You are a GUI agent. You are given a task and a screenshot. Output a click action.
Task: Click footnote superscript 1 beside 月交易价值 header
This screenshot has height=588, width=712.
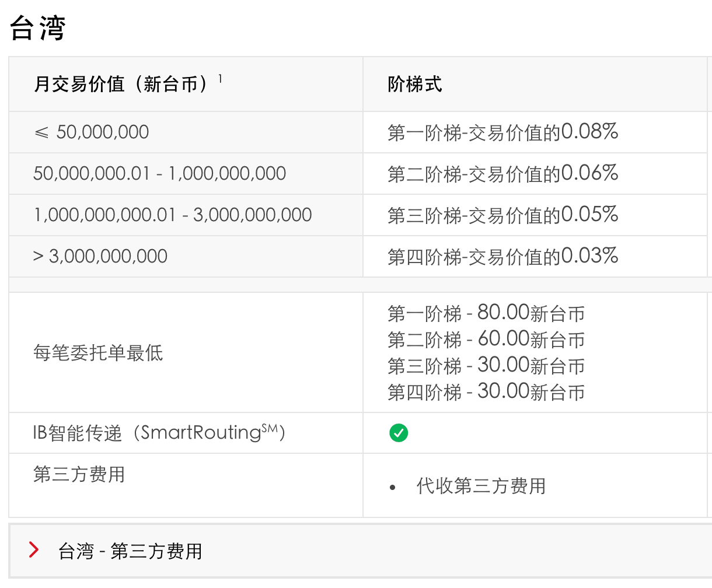pyautogui.click(x=220, y=78)
